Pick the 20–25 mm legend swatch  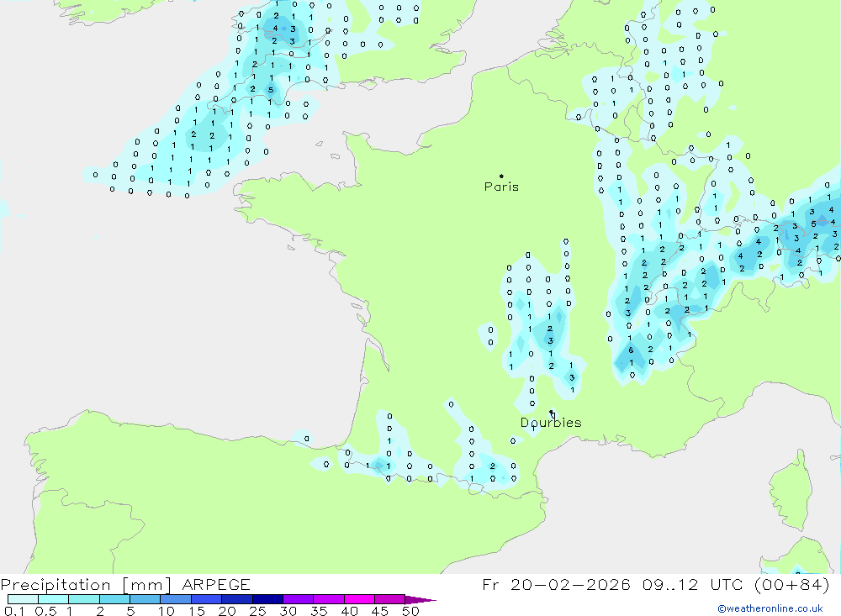(236, 599)
